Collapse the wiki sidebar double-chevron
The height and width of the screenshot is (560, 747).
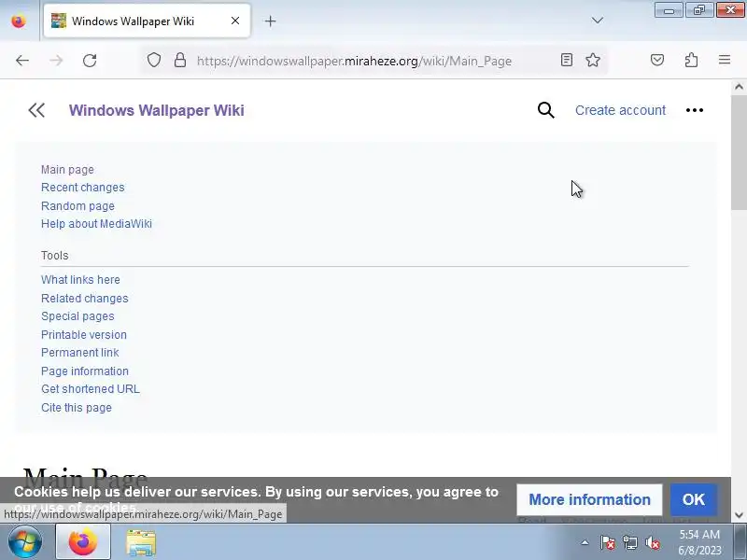click(x=36, y=110)
